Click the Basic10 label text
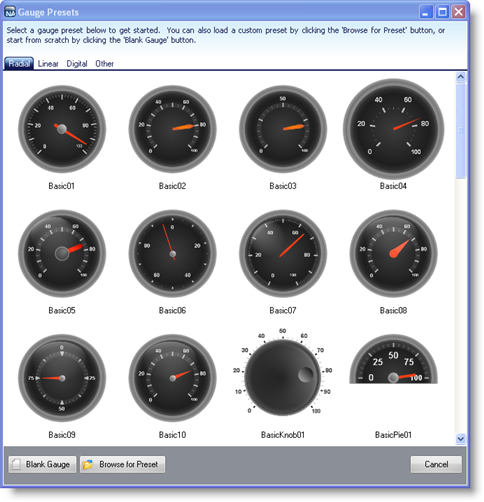Viewport: 484px width, 502px height. coord(172,435)
